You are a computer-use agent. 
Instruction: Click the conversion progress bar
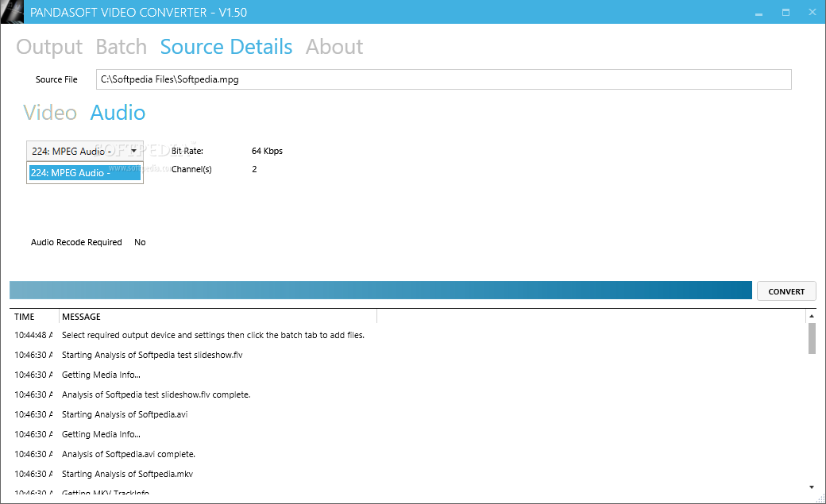click(x=380, y=290)
